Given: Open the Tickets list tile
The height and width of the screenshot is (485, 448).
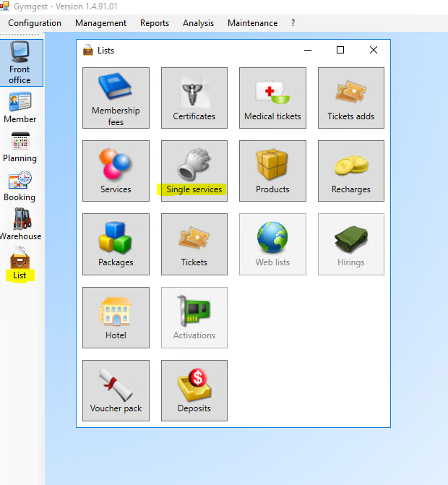Looking at the screenshot, I should click(x=194, y=244).
